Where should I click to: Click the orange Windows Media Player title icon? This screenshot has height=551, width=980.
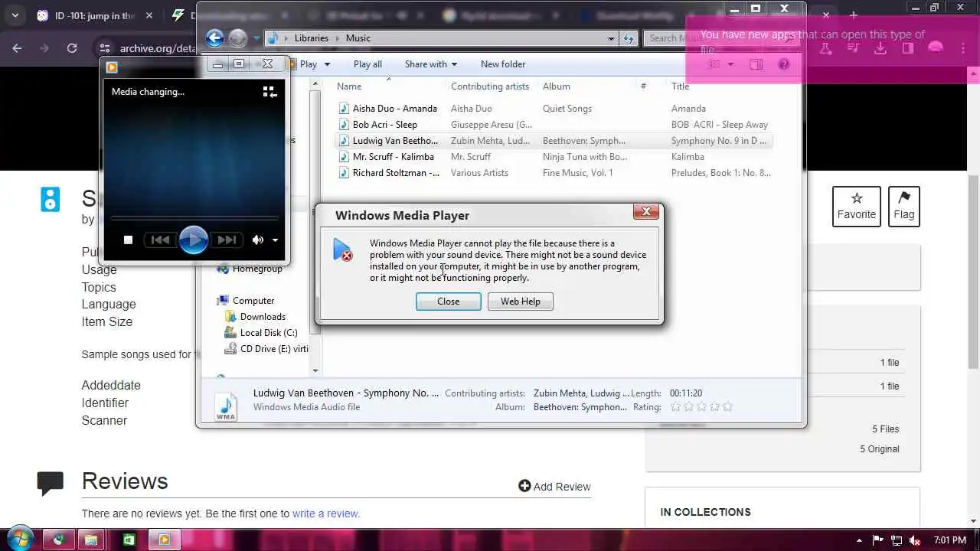point(112,67)
